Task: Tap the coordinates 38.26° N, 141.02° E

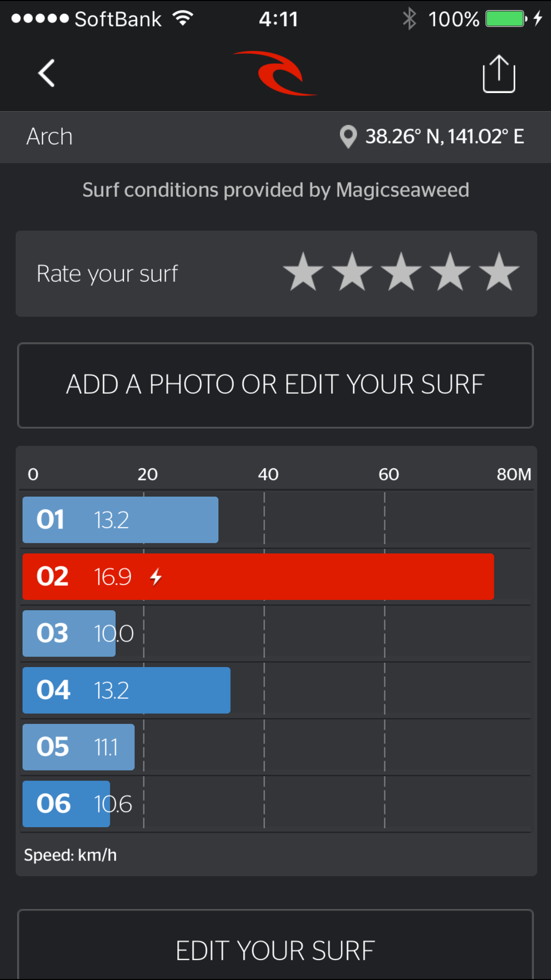Action: (x=445, y=137)
